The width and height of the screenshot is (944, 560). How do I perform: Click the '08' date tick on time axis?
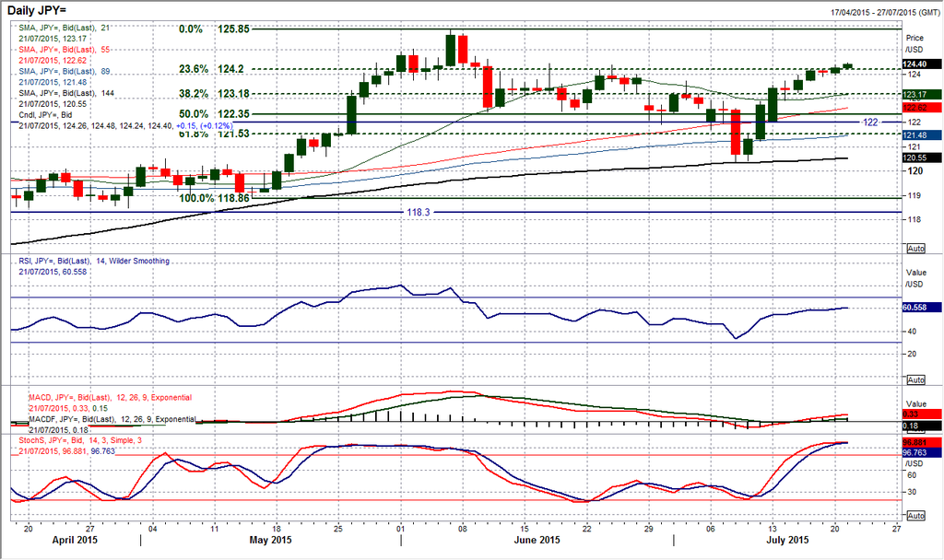click(463, 529)
